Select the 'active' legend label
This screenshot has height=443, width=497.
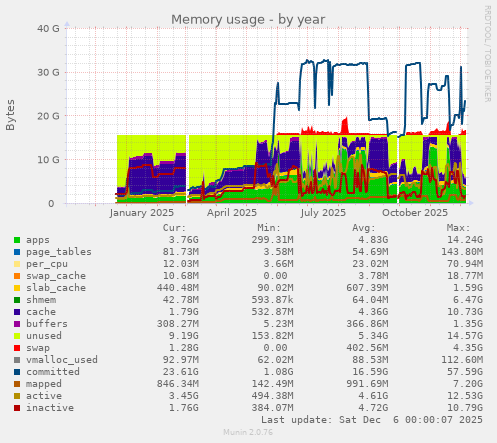coord(44,396)
